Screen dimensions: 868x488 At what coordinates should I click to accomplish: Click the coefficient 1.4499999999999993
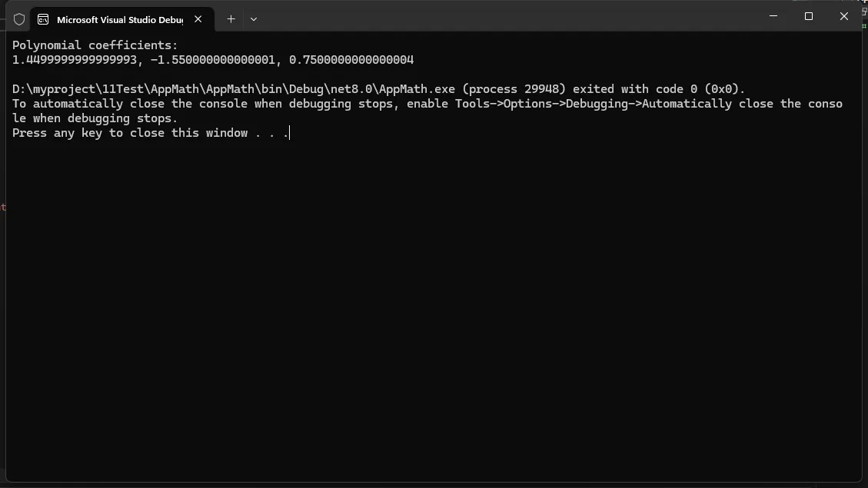click(x=74, y=60)
